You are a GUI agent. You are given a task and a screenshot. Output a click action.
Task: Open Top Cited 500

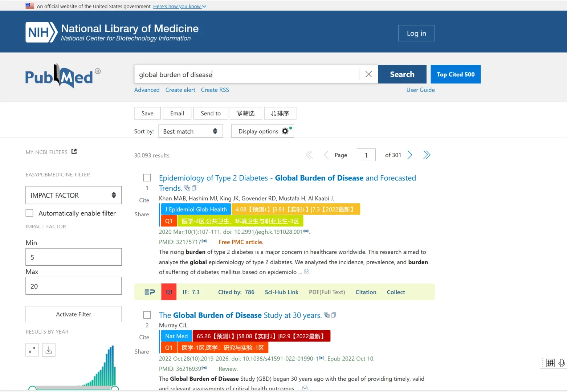coord(456,74)
